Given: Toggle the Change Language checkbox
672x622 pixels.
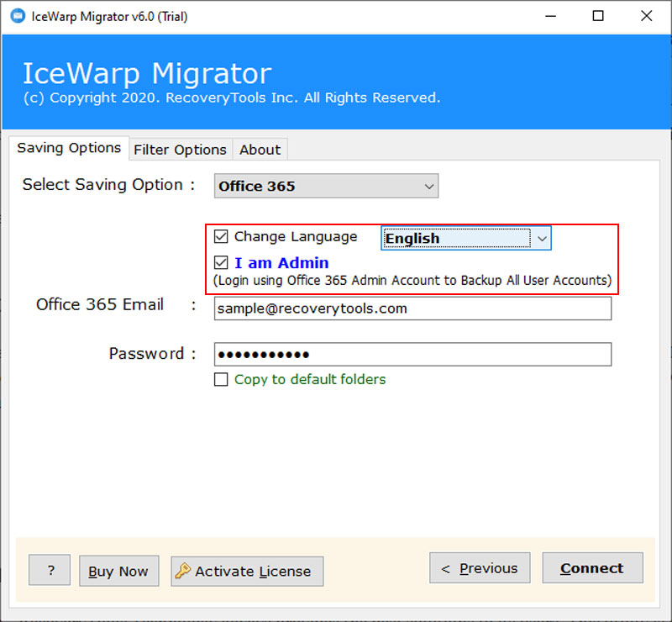Looking at the screenshot, I should coord(221,236).
